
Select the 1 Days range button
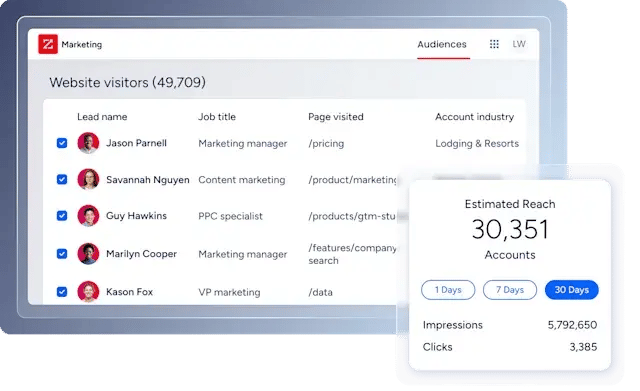pos(448,290)
